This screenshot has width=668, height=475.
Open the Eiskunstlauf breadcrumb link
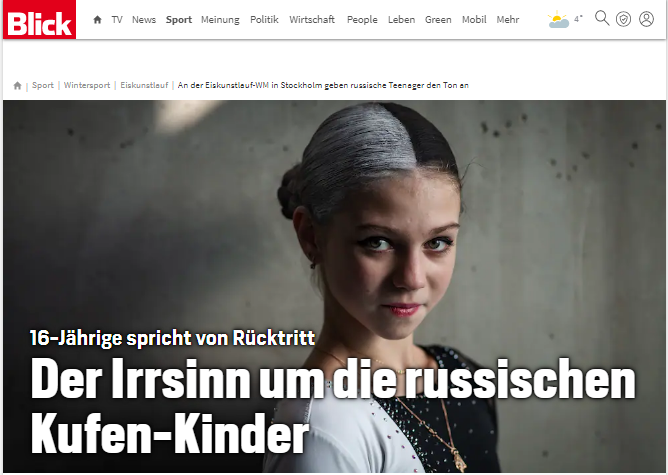pyautogui.click(x=144, y=86)
